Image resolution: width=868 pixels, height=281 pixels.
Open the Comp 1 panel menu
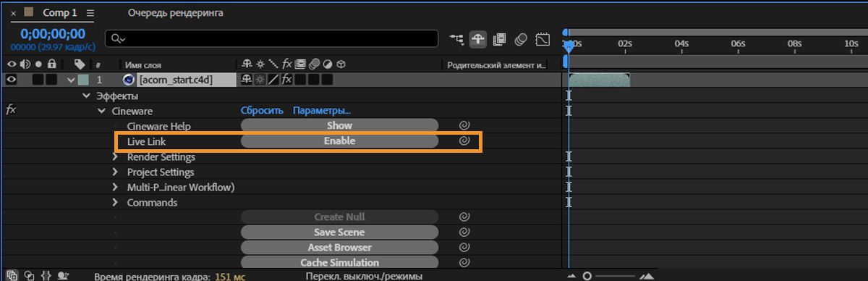[90, 13]
